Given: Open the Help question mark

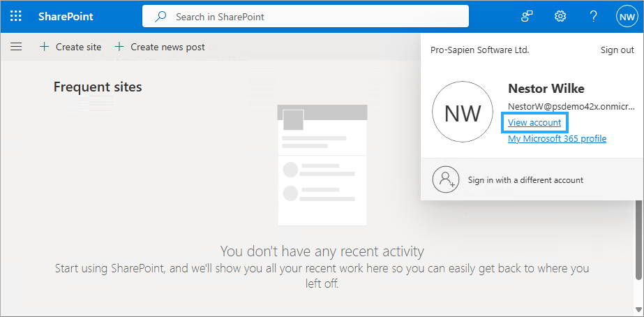Looking at the screenshot, I should click(x=593, y=17).
